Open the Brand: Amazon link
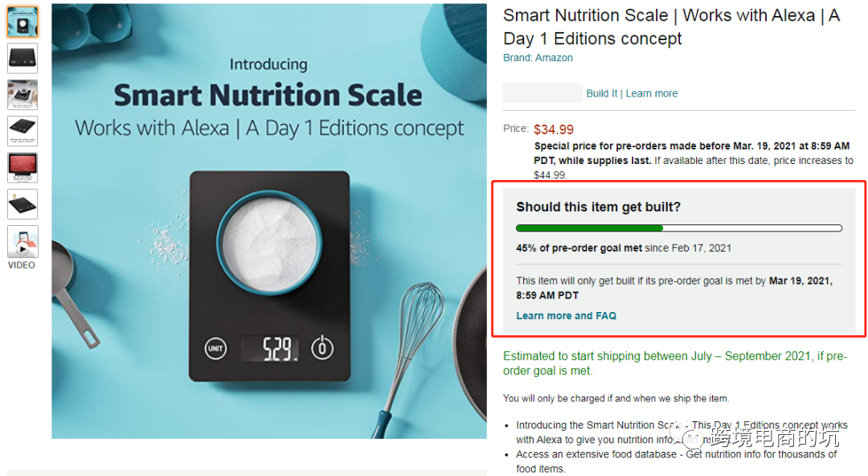This screenshot has width=868, height=476. coord(538,58)
